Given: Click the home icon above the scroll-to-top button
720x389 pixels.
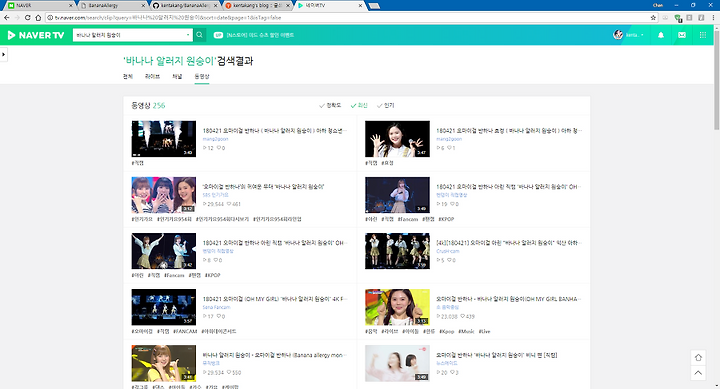Looking at the screenshot, I should click(698, 357).
